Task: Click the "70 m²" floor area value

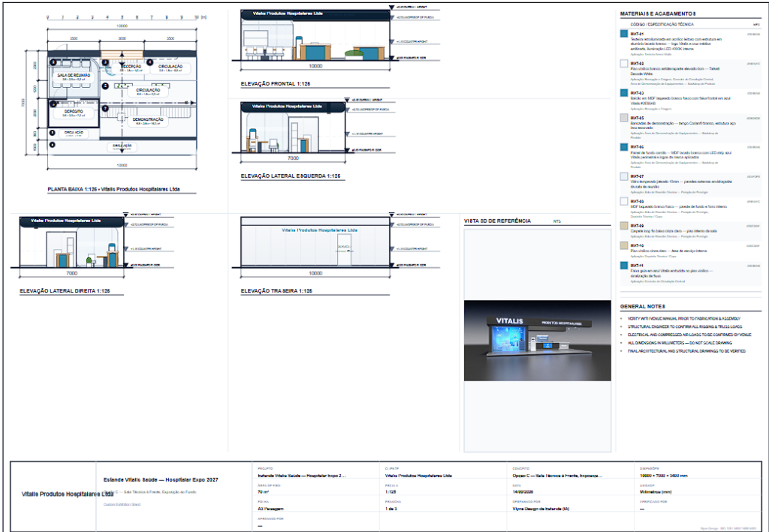Action: 264,491
